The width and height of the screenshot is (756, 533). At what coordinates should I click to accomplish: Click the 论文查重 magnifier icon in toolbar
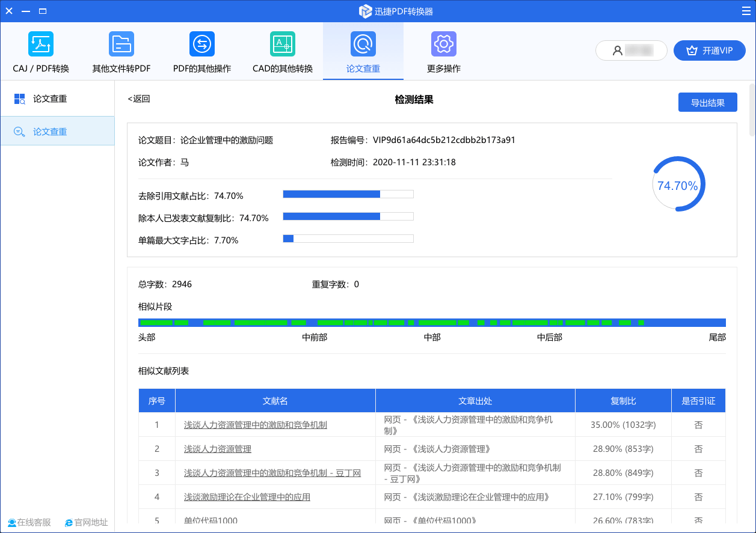(363, 44)
